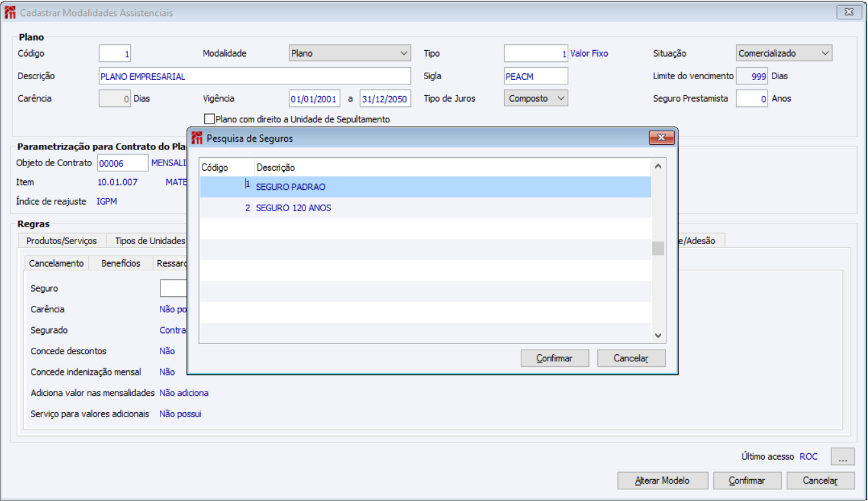Click the Tipo code input field
The width and height of the screenshot is (868, 501).
[x=536, y=53]
